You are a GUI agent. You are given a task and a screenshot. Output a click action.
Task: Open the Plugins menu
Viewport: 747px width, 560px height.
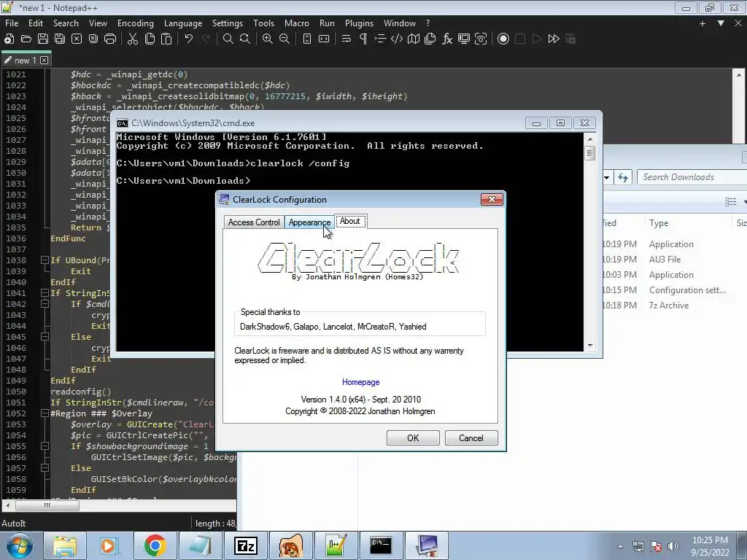coord(359,23)
